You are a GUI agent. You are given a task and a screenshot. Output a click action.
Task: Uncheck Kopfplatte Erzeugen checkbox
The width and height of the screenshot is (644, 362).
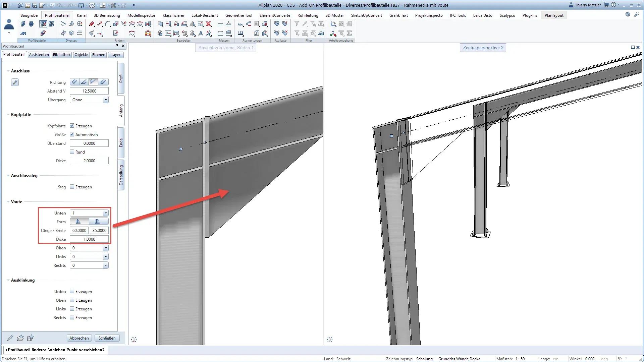pyautogui.click(x=72, y=126)
